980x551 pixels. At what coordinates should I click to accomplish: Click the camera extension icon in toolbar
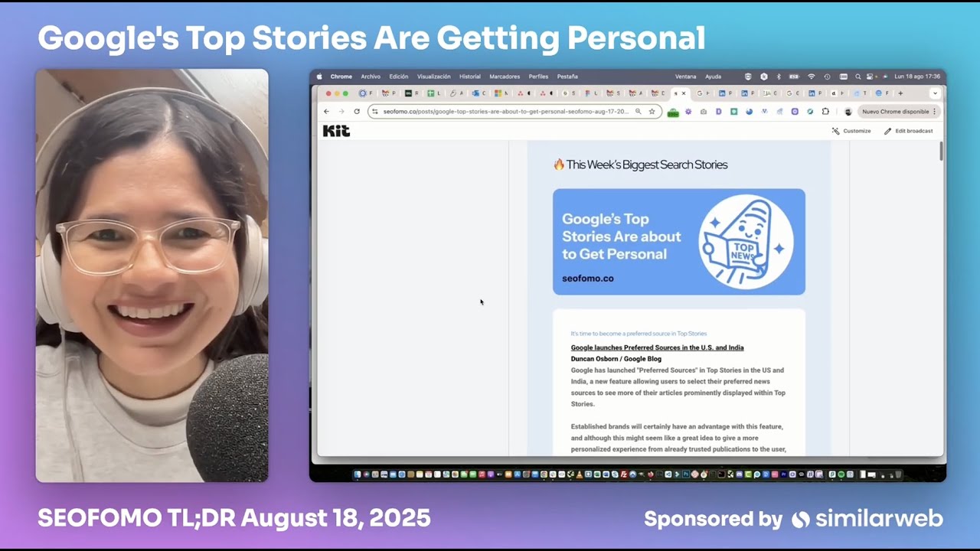point(704,112)
